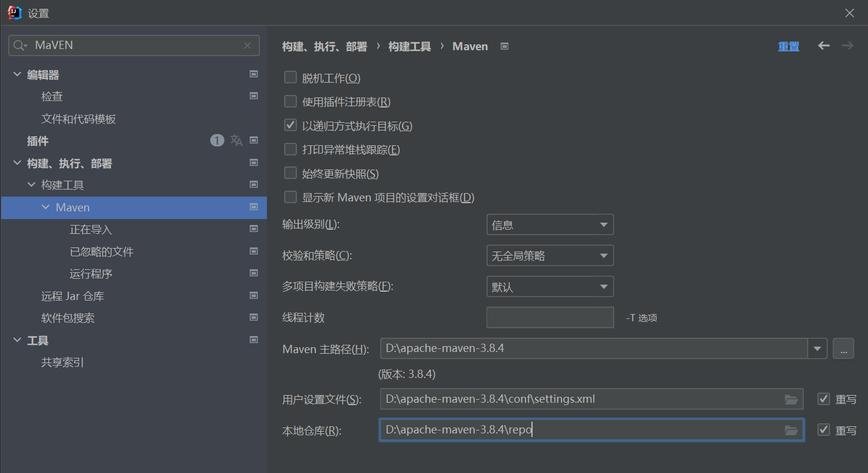Click the 重置 link

pos(788,47)
